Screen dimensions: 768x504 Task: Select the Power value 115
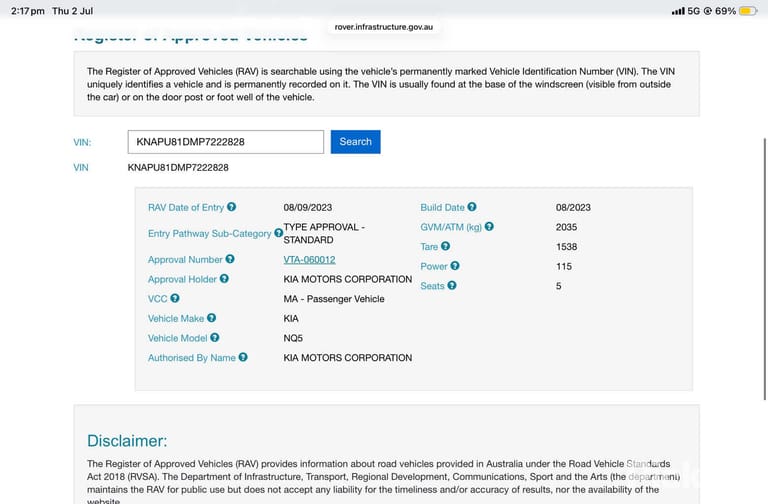(x=563, y=266)
